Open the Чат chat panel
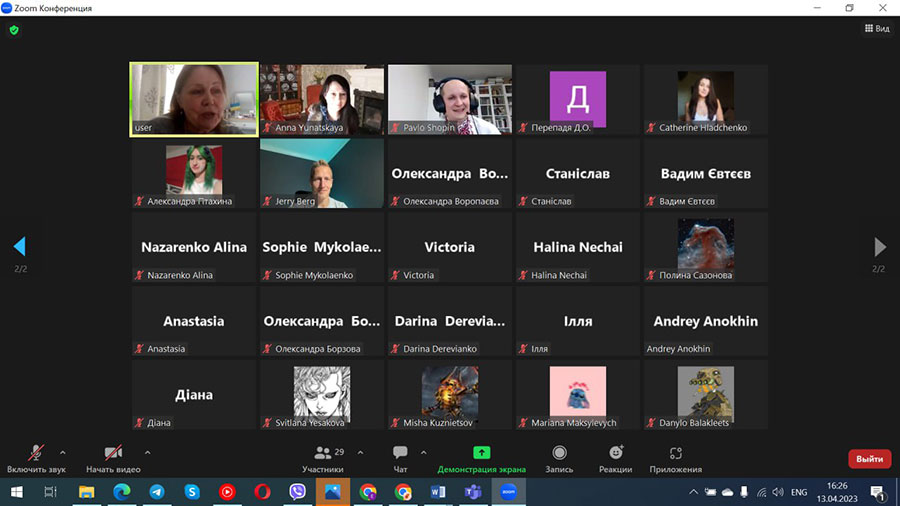900x506 pixels. pos(400,455)
